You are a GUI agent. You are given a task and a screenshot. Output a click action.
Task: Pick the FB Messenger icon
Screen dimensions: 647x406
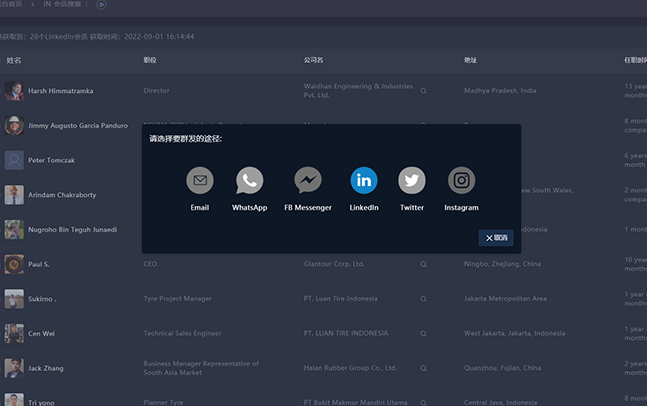click(308, 180)
